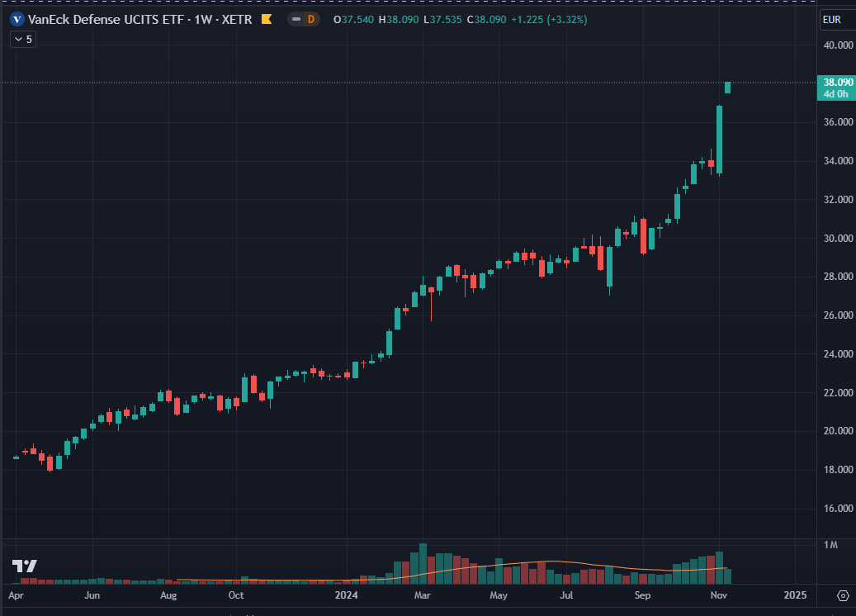Screen dimensions: 856x616
Task: Click the 2025 label on time axis
Action: (x=795, y=595)
